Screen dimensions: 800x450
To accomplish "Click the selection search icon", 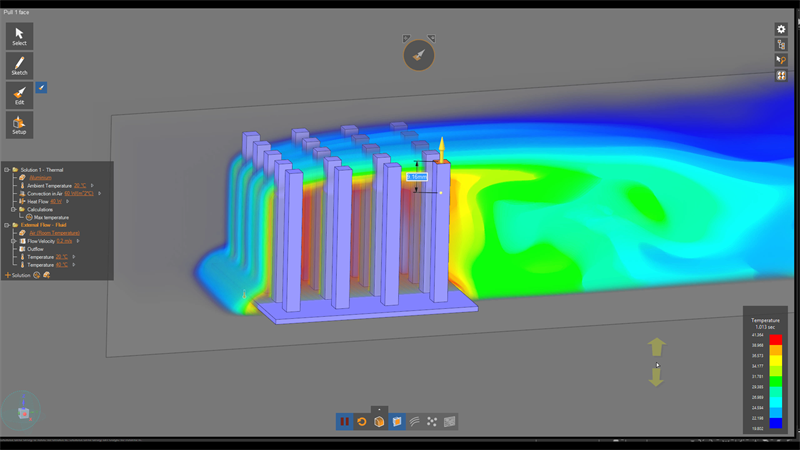I will pos(781,60).
